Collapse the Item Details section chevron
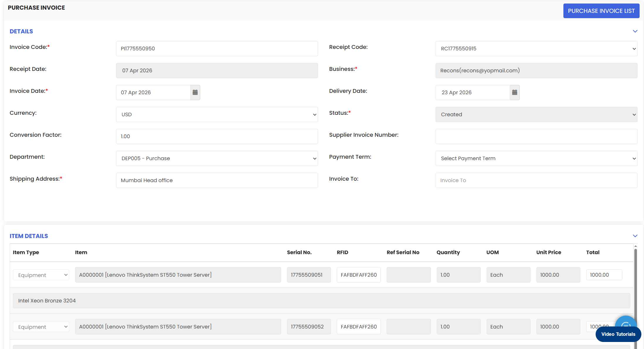The height and width of the screenshot is (349, 644). coord(635,236)
